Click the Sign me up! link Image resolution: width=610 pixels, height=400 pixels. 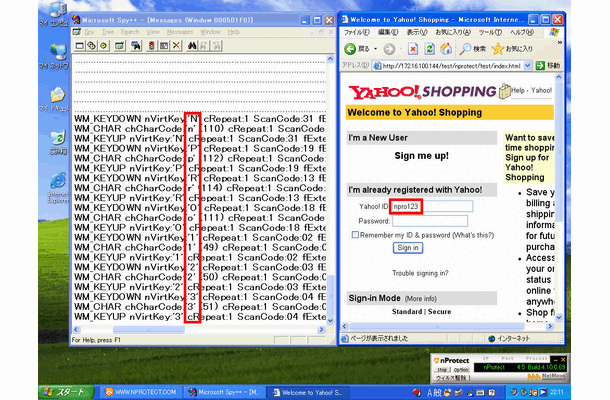[x=421, y=156]
